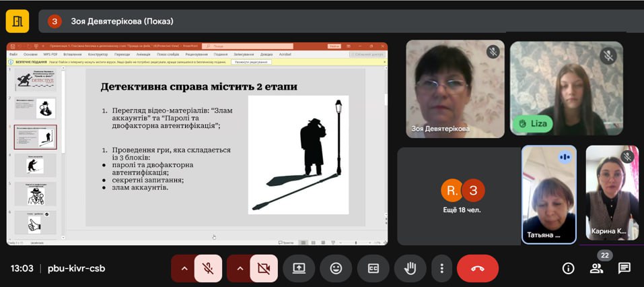Turn on closed captions

click(x=373, y=268)
